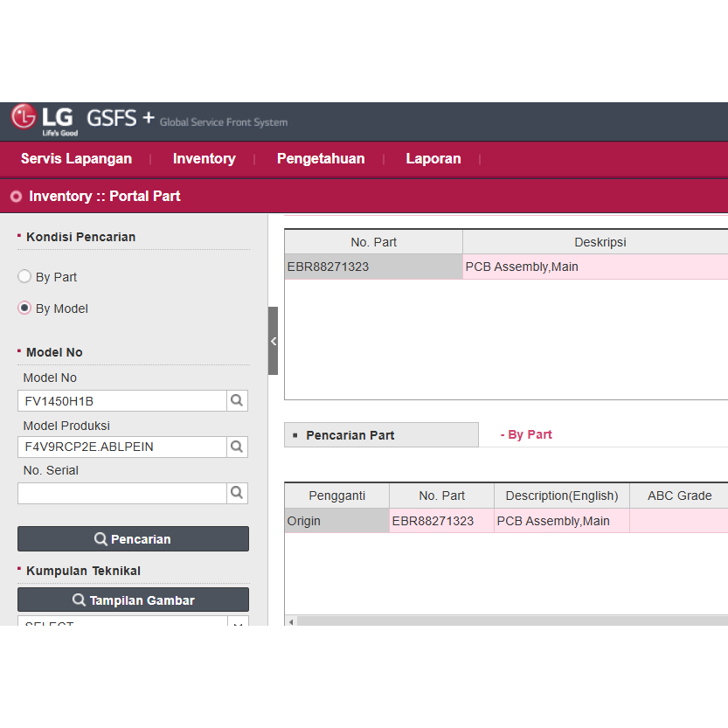Click left arrow of horizontal scrollbar
This screenshot has width=728, height=728.
[x=291, y=621]
